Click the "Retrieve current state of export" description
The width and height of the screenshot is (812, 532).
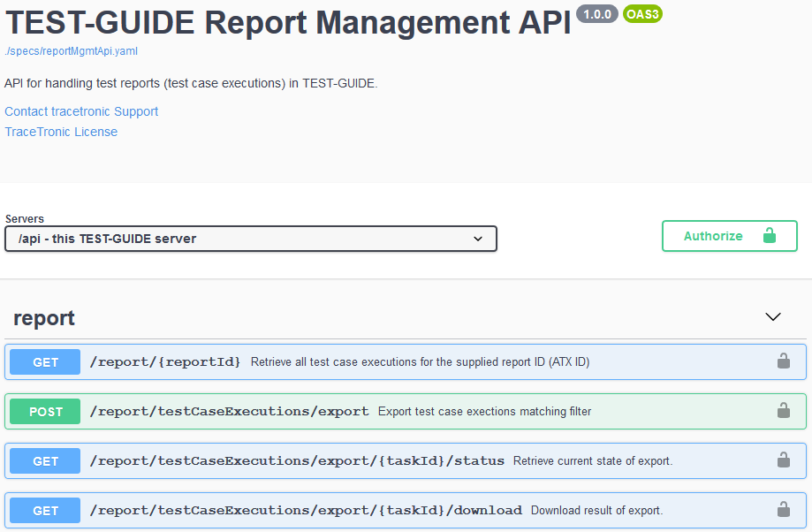click(593, 460)
